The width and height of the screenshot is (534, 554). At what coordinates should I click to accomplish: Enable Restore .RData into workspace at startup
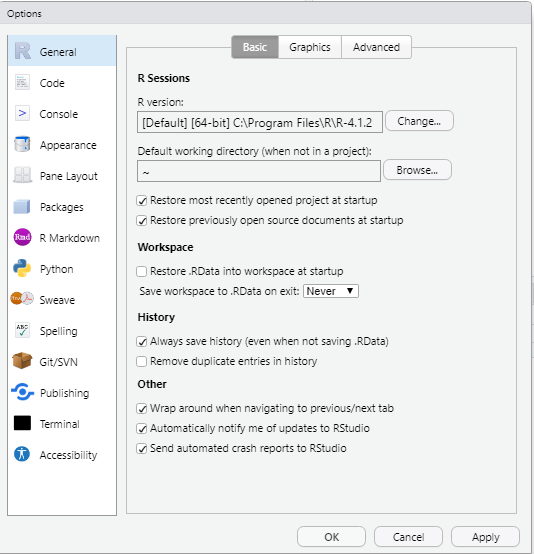tap(142, 271)
